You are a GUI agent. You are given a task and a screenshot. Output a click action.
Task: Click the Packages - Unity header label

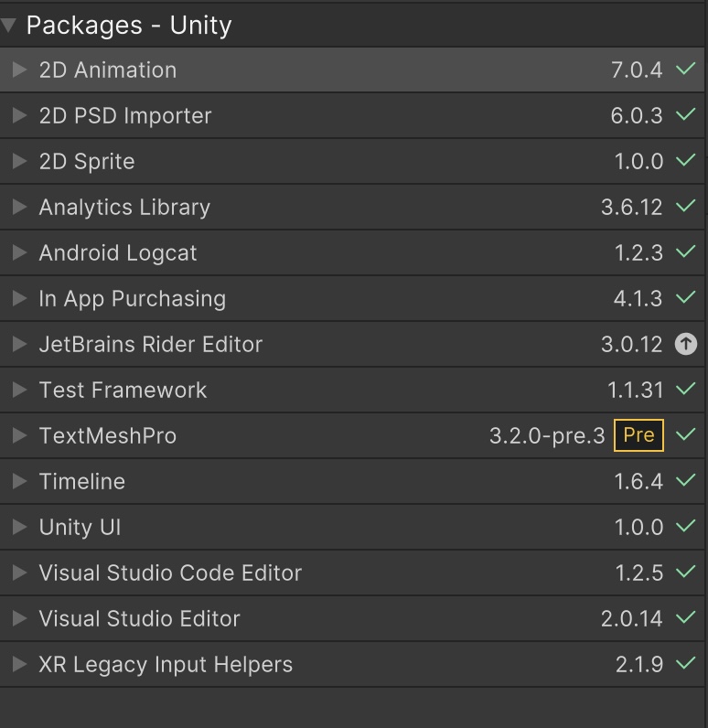coord(129,26)
